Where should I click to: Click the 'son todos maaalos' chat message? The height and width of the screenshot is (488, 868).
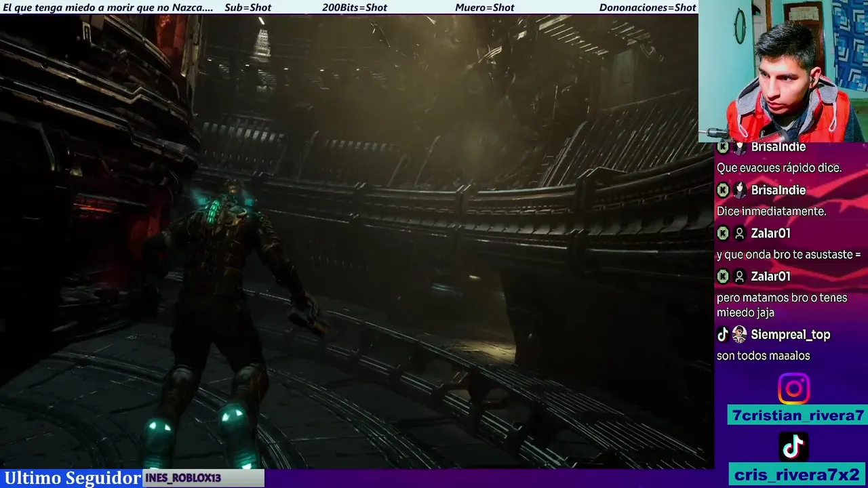[764, 356]
